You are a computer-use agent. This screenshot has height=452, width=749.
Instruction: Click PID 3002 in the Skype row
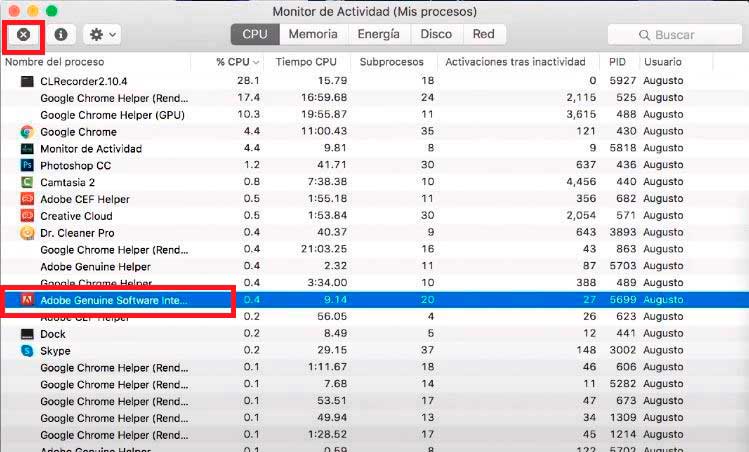coord(622,350)
